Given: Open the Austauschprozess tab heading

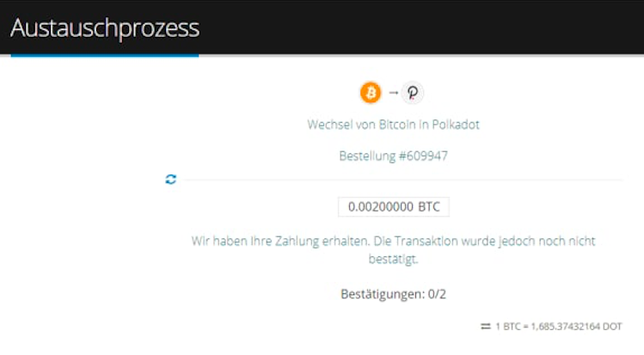Looking at the screenshot, I should click(105, 28).
